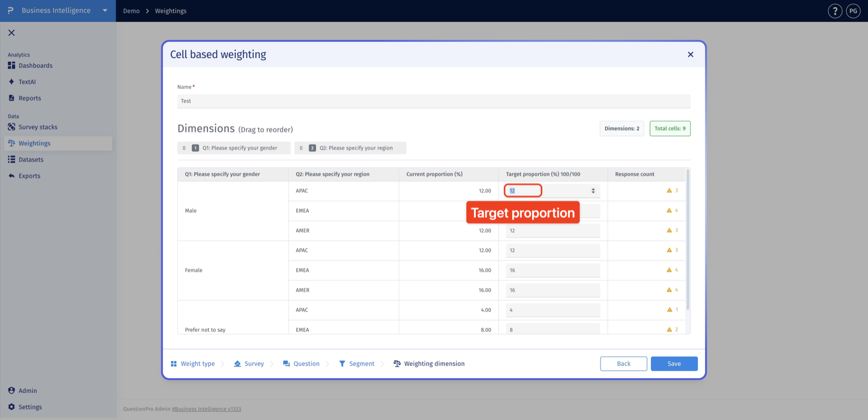Click the Back button
Viewport: 868px width, 420px height.
[x=624, y=364]
